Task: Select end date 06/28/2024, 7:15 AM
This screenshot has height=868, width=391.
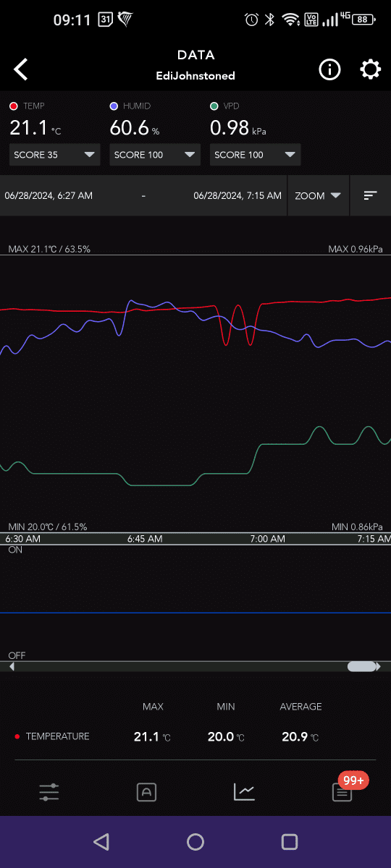Action: pos(237,195)
